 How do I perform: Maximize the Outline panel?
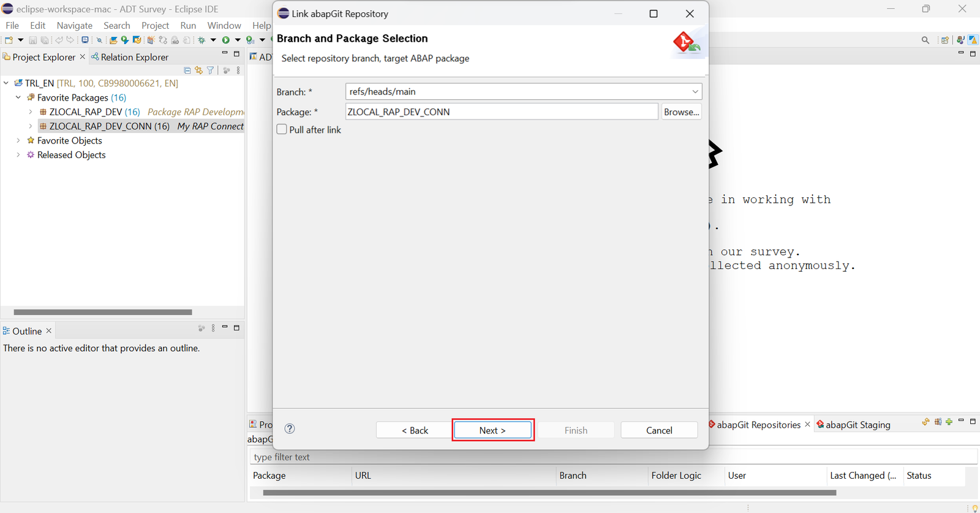236,328
